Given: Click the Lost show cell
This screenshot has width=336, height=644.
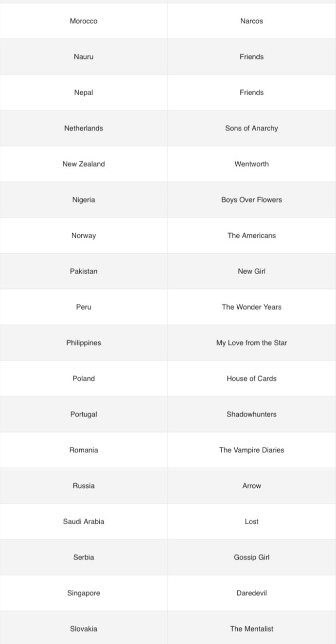Looking at the screenshot, I should click(251, 522).
